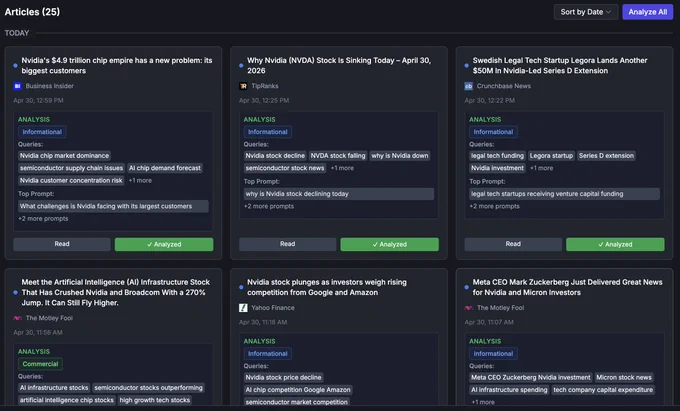Viewport: 680px width, 411px height.
Task: Click blue dot beside AI Infrastructure Stock title
Action: coord(16,293)
